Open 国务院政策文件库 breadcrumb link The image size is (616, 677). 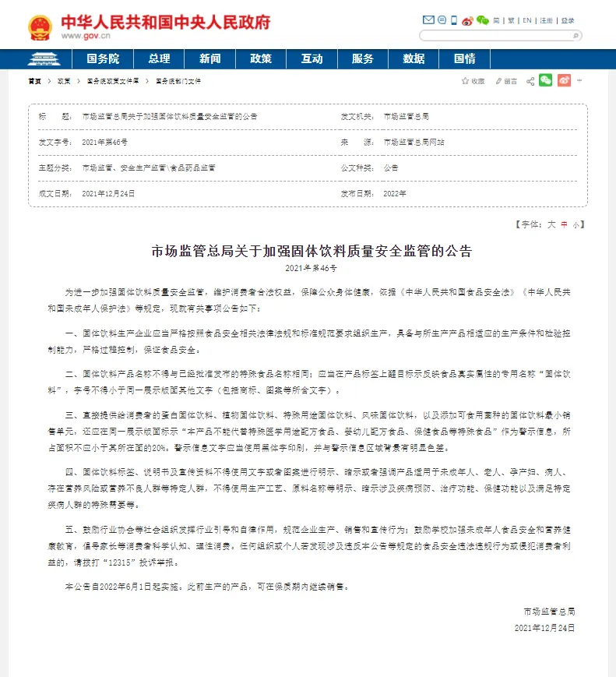[113, 81]
